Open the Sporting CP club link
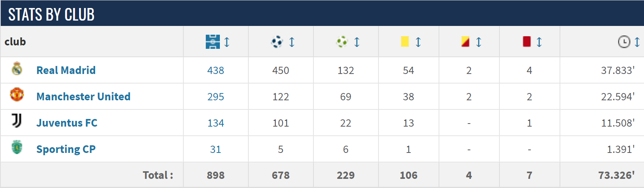This screenshot has height=188, width=644. 66,149
